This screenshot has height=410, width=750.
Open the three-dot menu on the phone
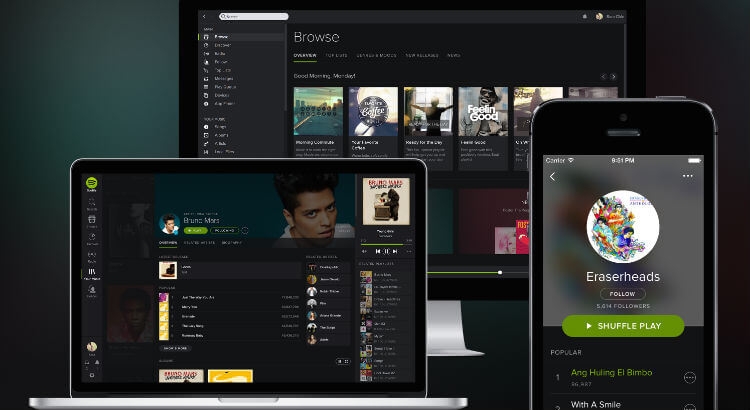(x=688, y=176)
